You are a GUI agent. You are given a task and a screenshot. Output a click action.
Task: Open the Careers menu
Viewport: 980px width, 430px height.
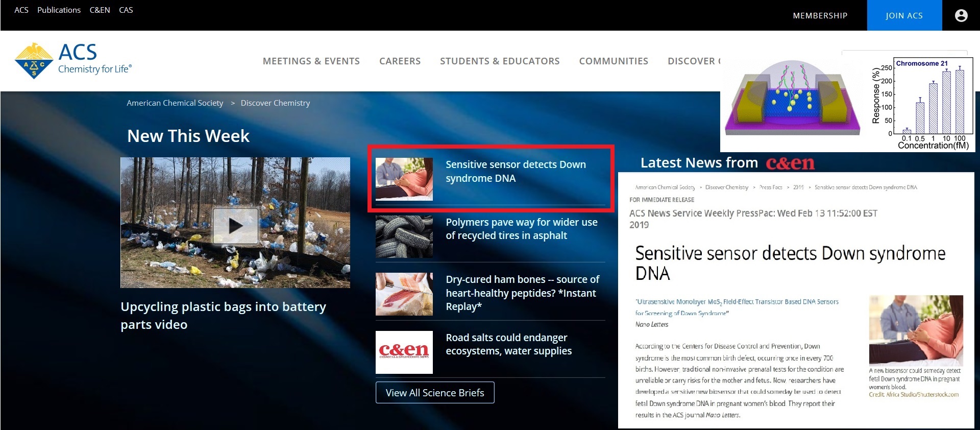click(400, 61)
